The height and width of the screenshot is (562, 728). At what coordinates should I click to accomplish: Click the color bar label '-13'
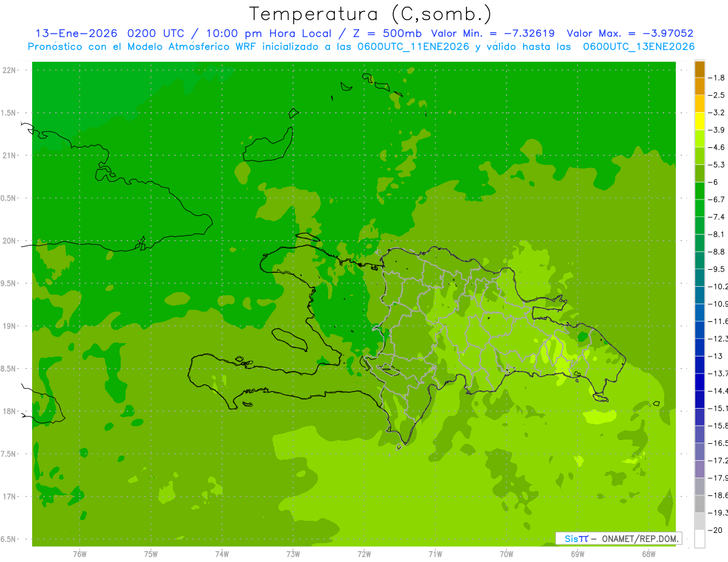tap(715, 356)
